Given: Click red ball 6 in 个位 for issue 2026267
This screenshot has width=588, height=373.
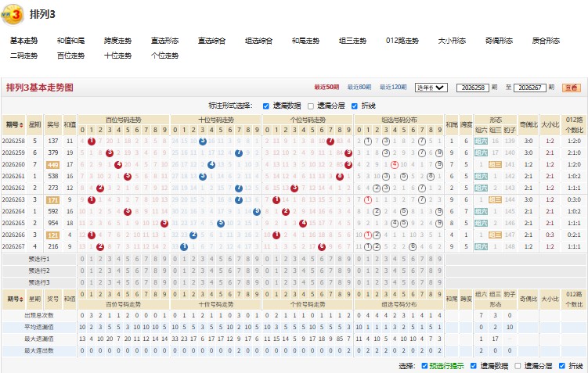Looking at the screenshot, I should [x=321, y=247].
